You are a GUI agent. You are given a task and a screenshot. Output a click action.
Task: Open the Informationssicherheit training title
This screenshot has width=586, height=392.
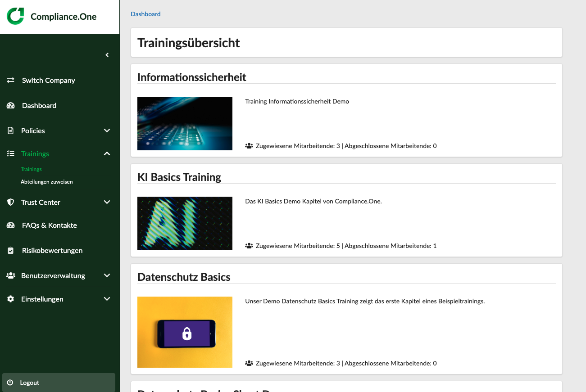192,77
